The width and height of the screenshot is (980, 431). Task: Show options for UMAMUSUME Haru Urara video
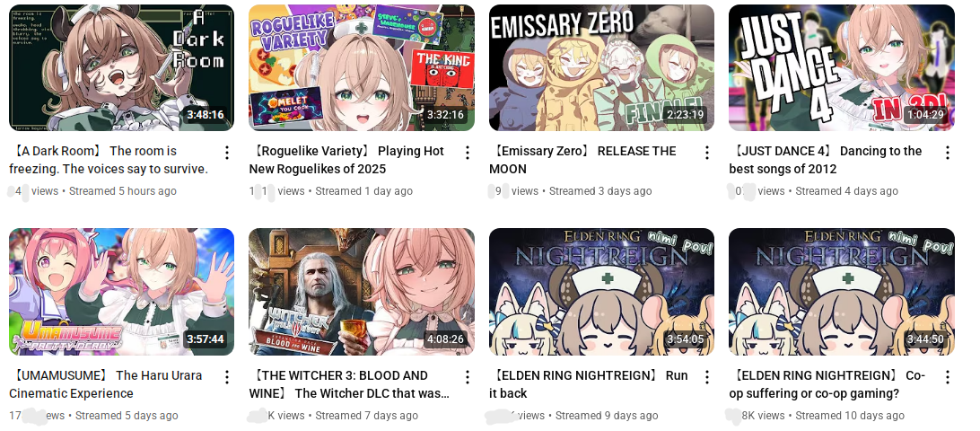point(227,376)
